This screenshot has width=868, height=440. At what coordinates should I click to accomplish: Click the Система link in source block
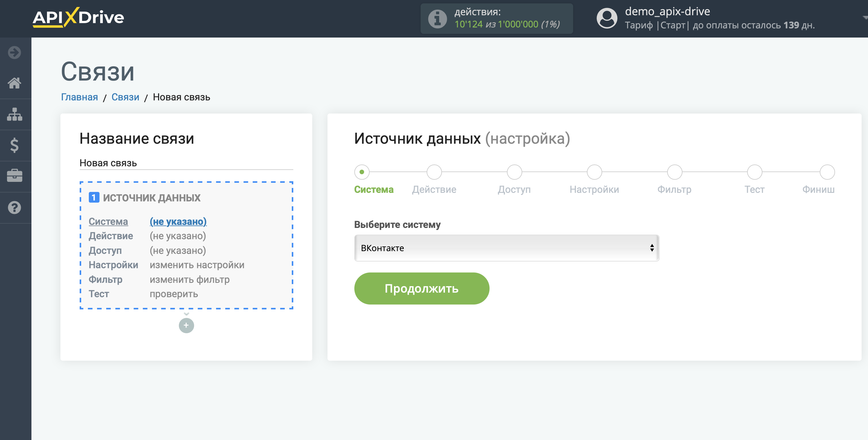click(108, 222)
